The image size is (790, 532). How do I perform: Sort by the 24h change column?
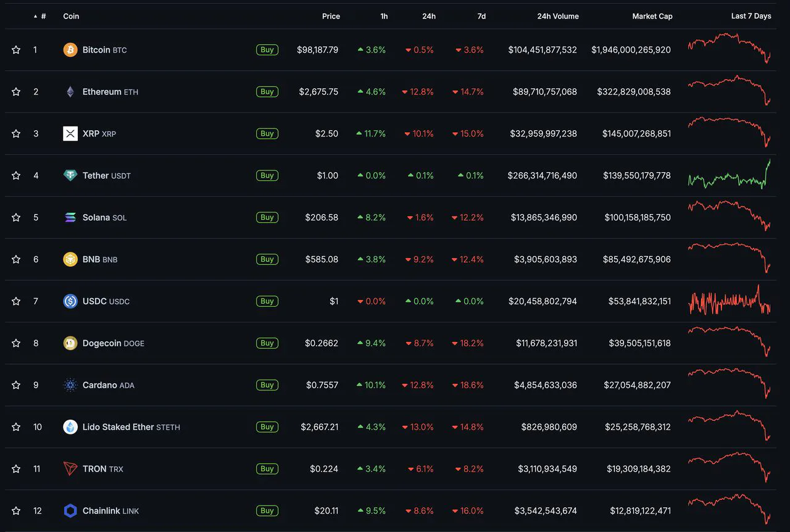(429, 16)
